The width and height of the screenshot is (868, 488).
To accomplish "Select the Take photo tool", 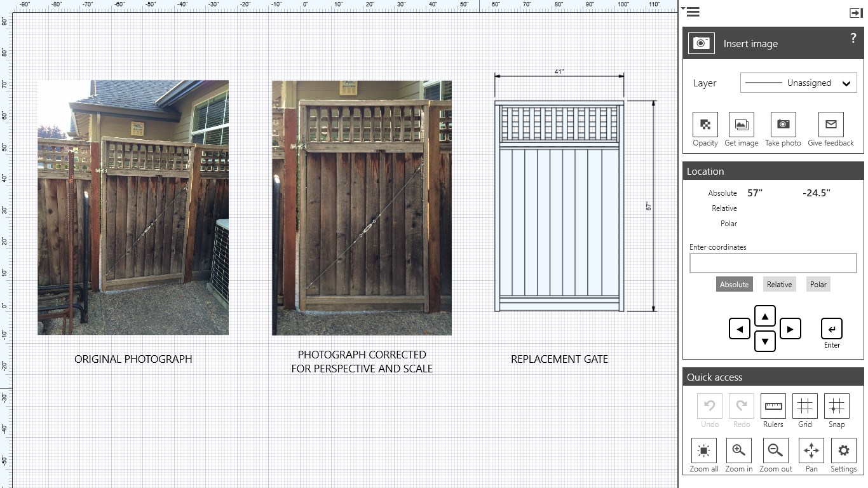I will pos(783,125).
